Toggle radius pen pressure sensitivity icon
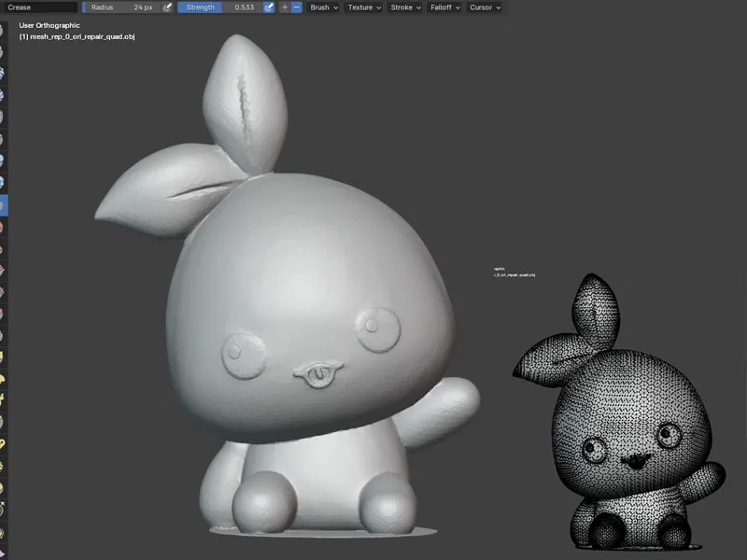Viewport: 747px width, 560px height. pyautogui.click(x=167, y=7)
